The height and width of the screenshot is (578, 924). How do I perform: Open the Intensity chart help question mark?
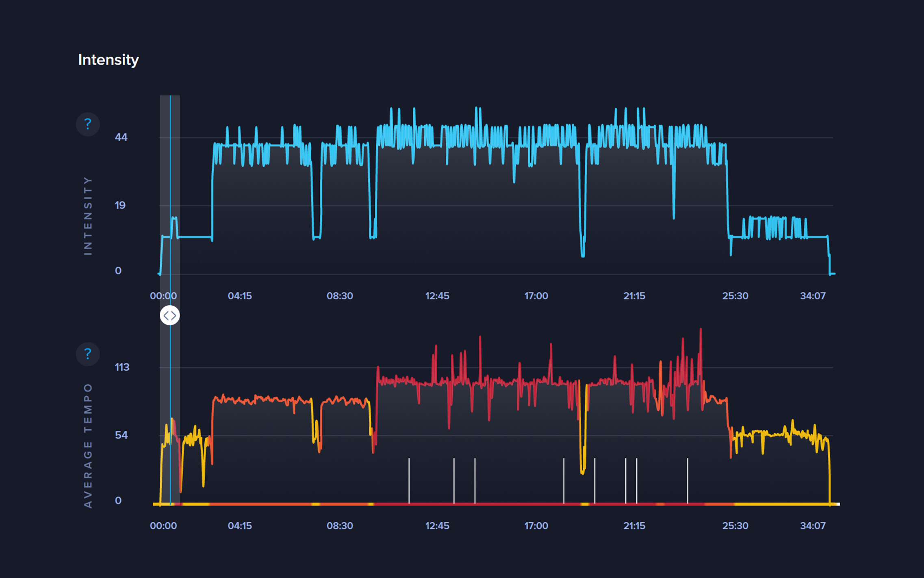click(88, 124)
